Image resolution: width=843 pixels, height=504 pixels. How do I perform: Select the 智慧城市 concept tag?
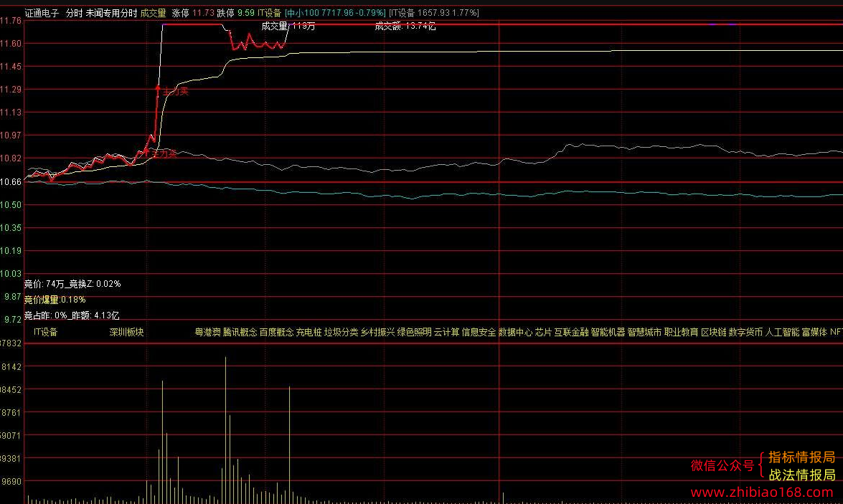[x=644, y=332]
